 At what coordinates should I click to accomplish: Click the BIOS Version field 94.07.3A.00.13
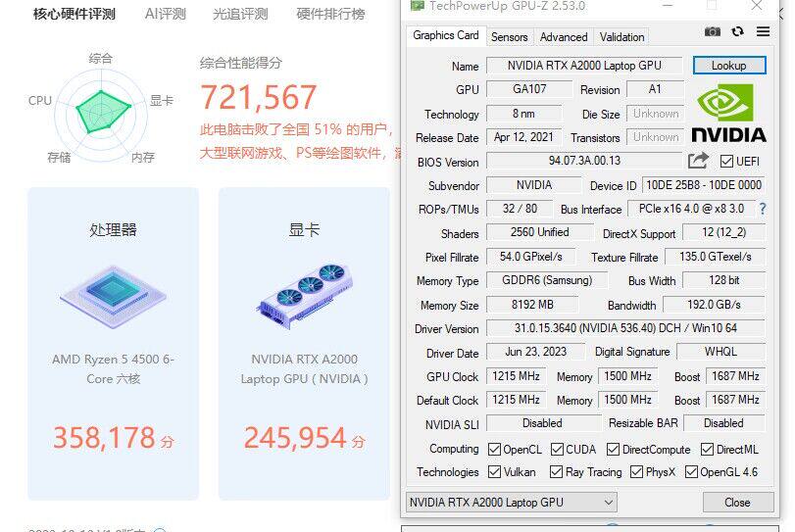[584, 161]
